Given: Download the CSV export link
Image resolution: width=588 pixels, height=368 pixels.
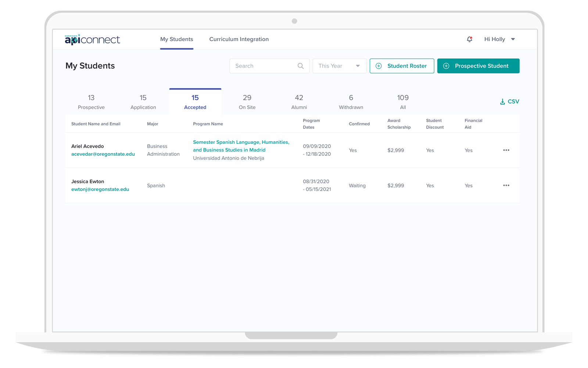Looking at the screenshot, I should [510, 102].
